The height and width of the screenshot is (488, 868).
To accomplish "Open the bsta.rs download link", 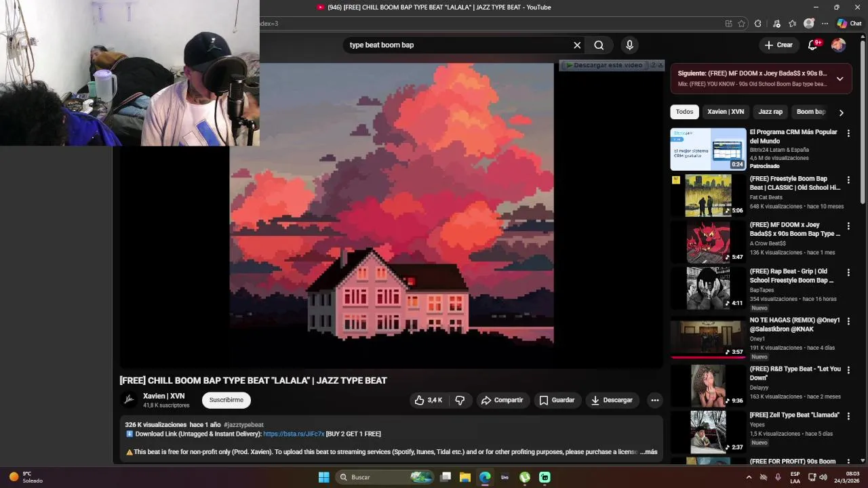I will [294, 434].
